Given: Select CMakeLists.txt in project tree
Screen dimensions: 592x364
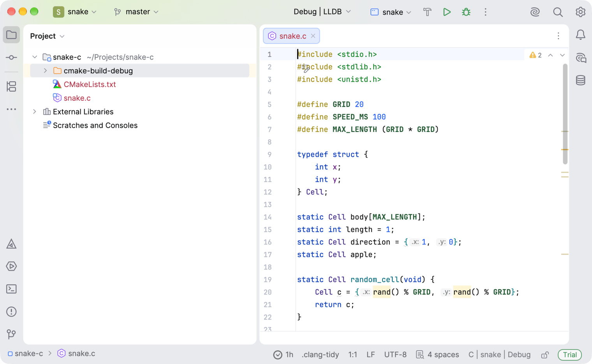Looking at the screenshot, I should click(x=90, y=84).
